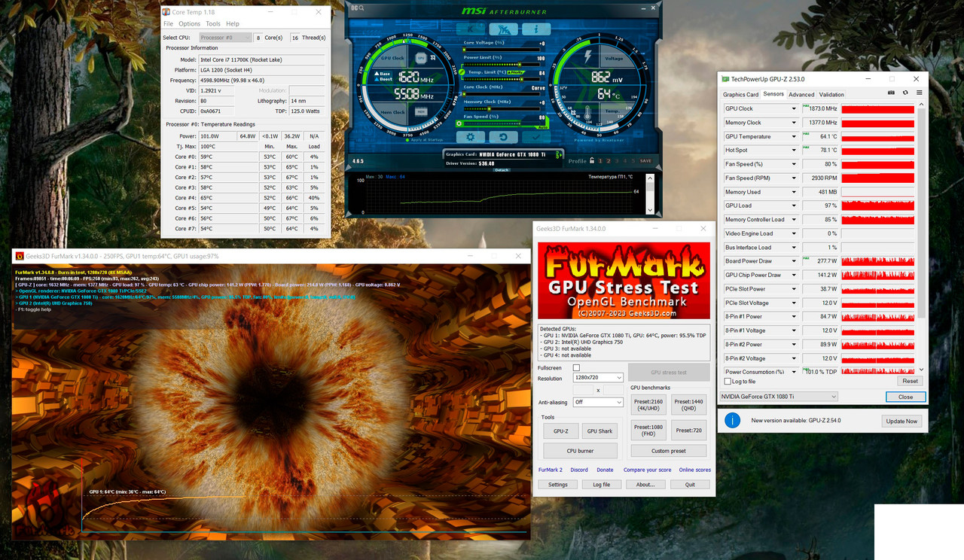Expand Hot Spot sensor dropdown in GPU-Z
Viewport: 964px width, 560px height.
(x=794, y=150)
